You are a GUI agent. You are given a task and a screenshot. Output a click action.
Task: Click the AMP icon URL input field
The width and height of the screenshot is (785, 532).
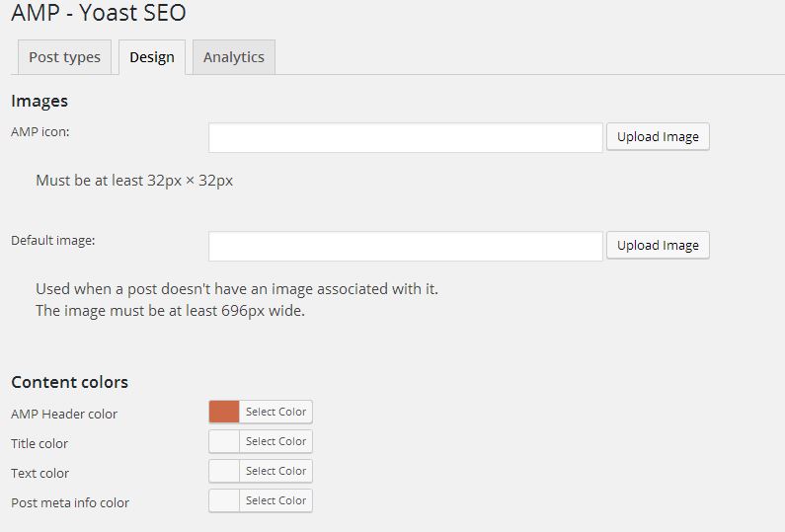(406, 137)
